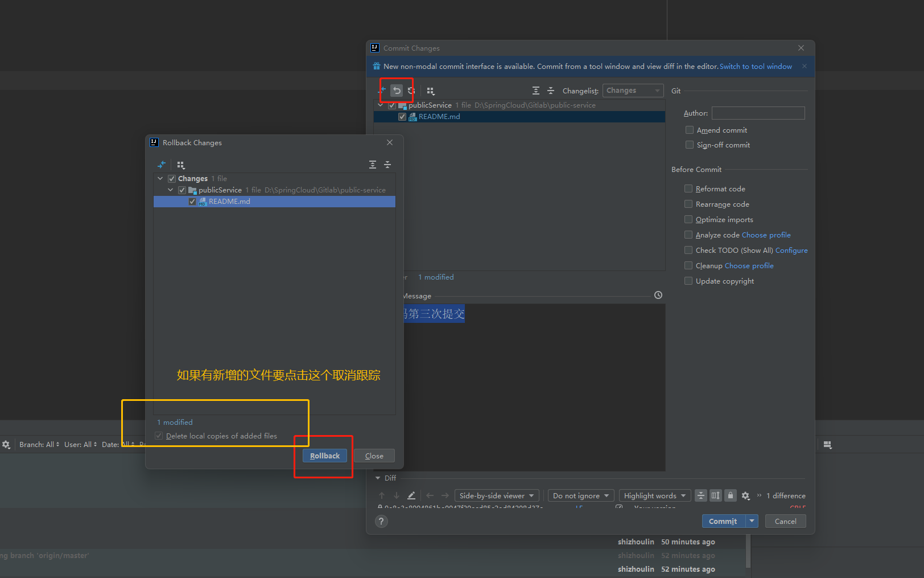Click Choose profile link beside Cleanup
This screenshot has width=924, height=578.
(749, 266)
